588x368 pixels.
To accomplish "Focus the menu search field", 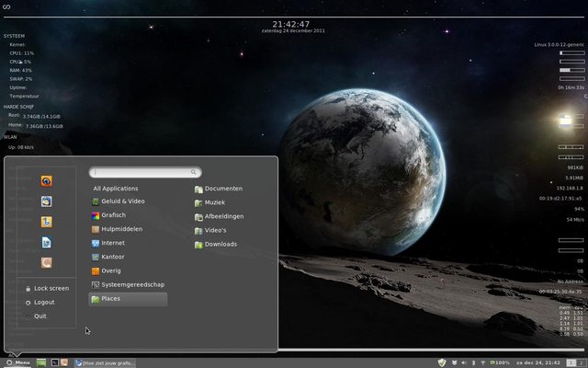I will click(x=145, y=172).
